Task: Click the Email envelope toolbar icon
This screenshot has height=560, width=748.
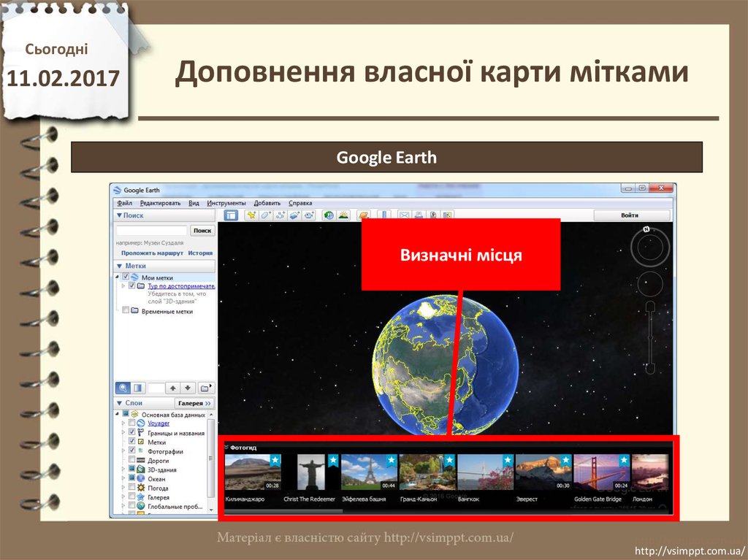Action: (x=404, y=215)
